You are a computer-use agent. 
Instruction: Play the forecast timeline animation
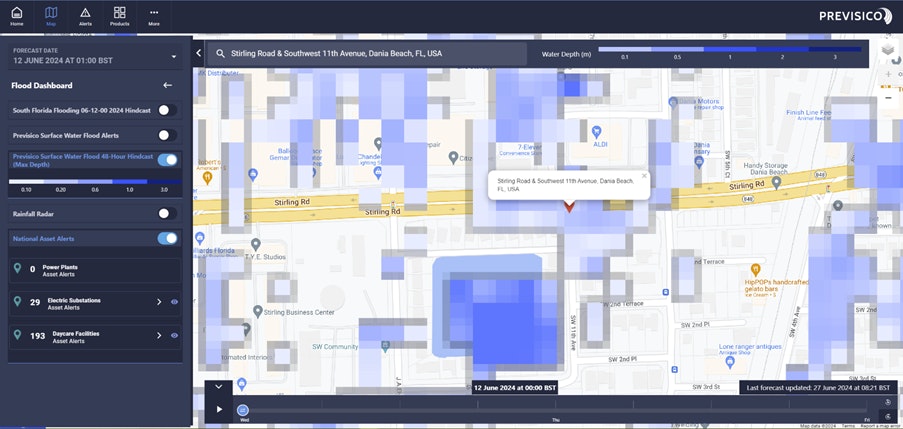[219, 409]
